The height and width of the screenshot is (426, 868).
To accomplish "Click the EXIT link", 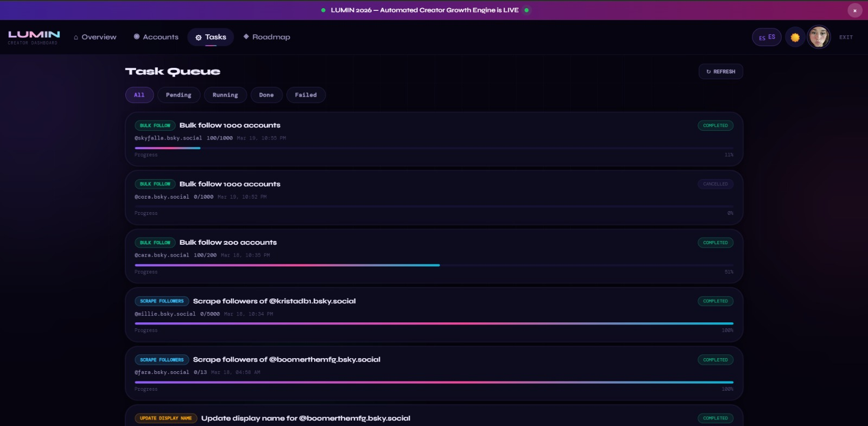I will coord(846,37).
